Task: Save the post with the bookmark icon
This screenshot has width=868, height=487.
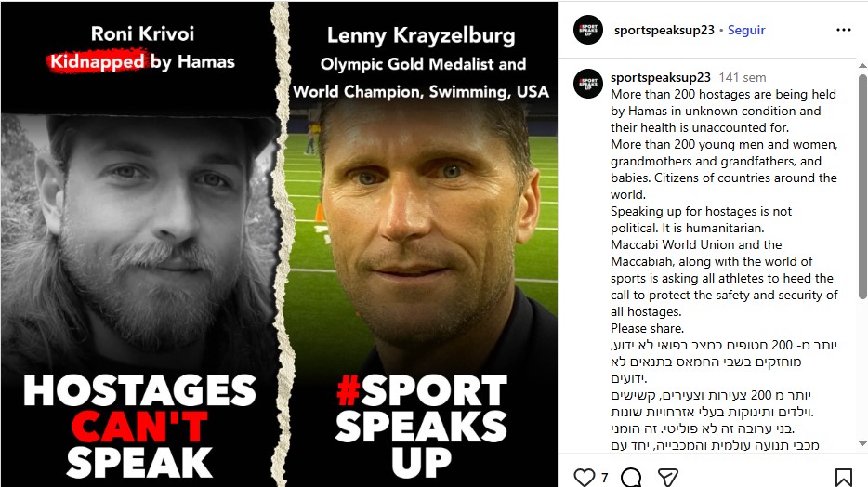Action: (843, 477)
